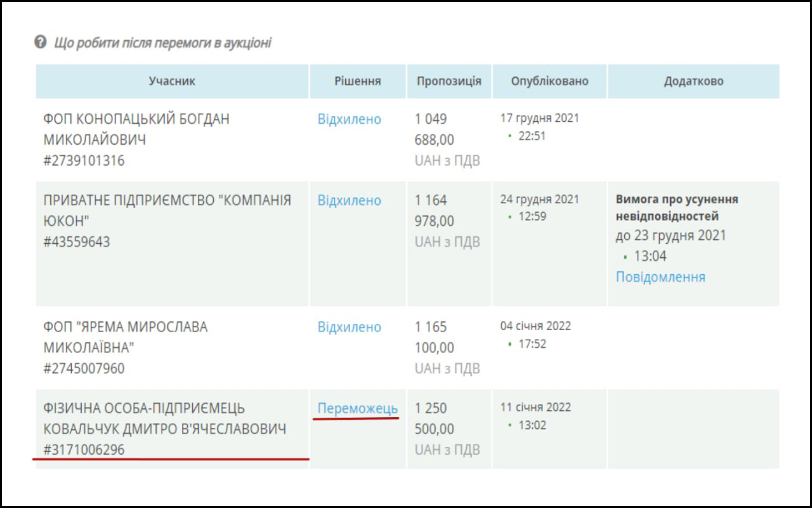Click the winner's ID #3171006296
The image size is (812, 508).
84,450
